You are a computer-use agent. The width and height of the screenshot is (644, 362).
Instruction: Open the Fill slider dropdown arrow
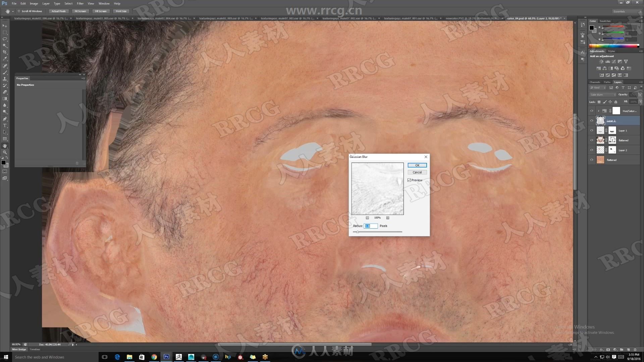point(640,102)
